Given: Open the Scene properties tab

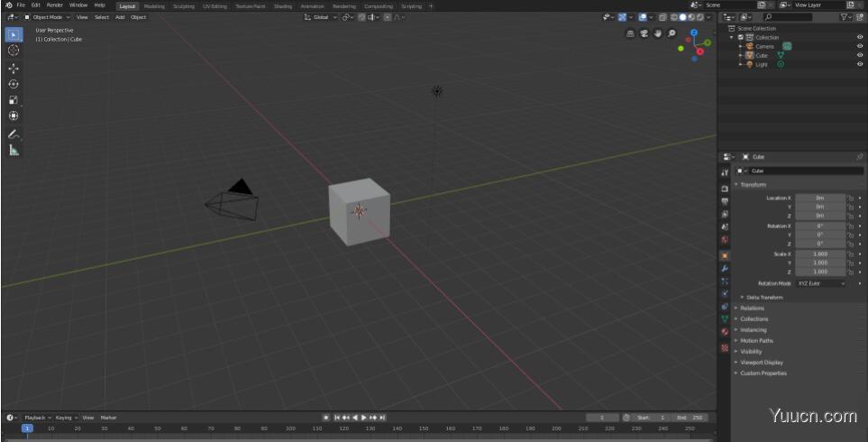Looking at the screenshot, I should coord(725,226).
